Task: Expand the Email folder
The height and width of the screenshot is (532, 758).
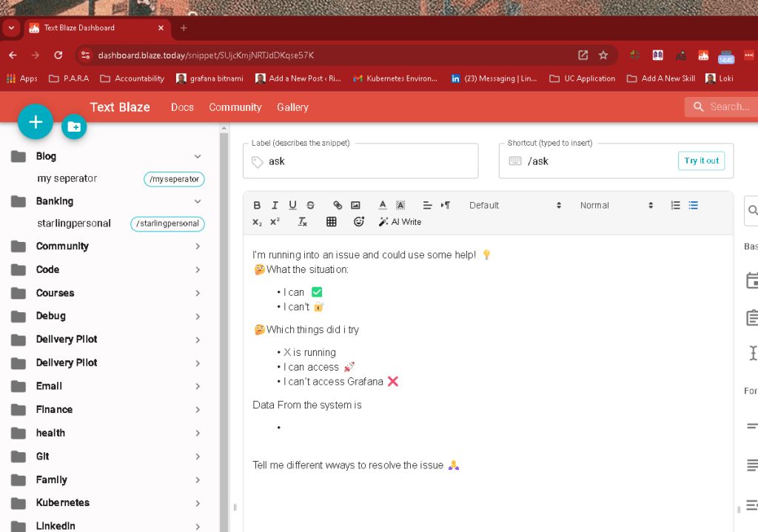Action: point(197,386)
